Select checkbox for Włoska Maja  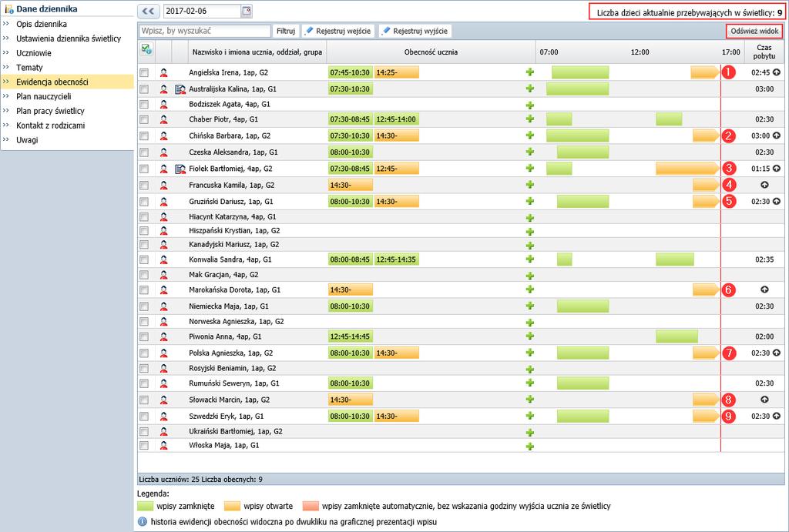[x=144, y=445]
